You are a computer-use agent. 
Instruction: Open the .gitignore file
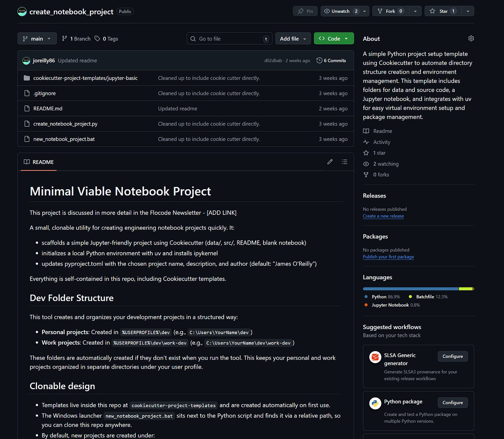[x=44, y=93]
